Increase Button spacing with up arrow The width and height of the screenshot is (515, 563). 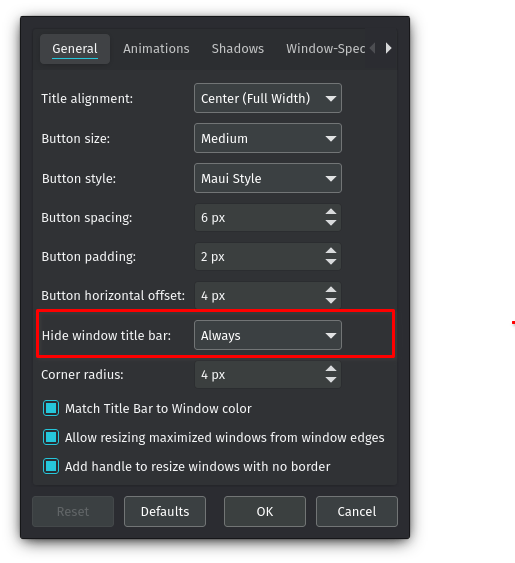coord(331,212)
